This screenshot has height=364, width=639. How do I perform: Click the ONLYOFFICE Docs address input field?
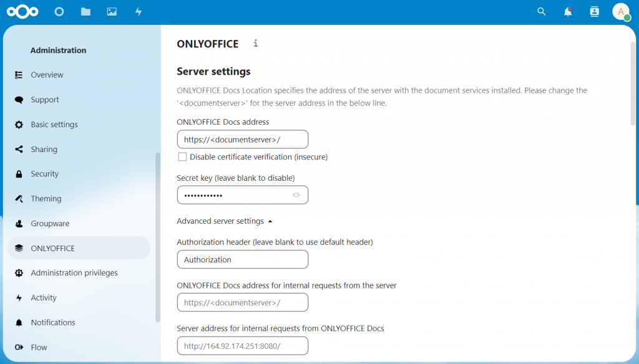point(242,139)
